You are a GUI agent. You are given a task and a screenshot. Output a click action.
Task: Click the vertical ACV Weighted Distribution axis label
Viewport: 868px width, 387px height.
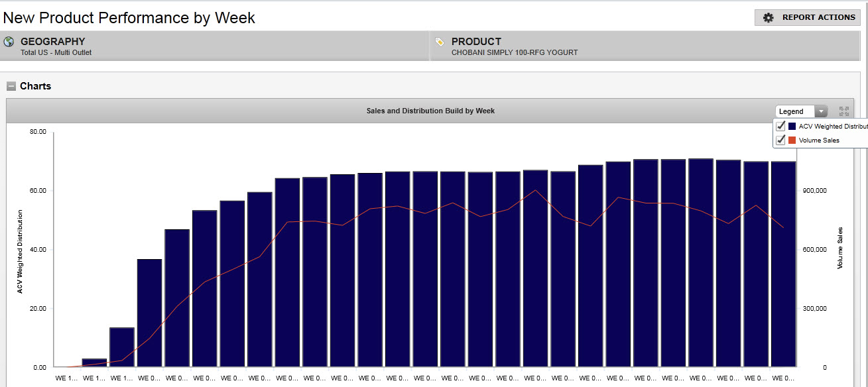click(x=20, y=251)
